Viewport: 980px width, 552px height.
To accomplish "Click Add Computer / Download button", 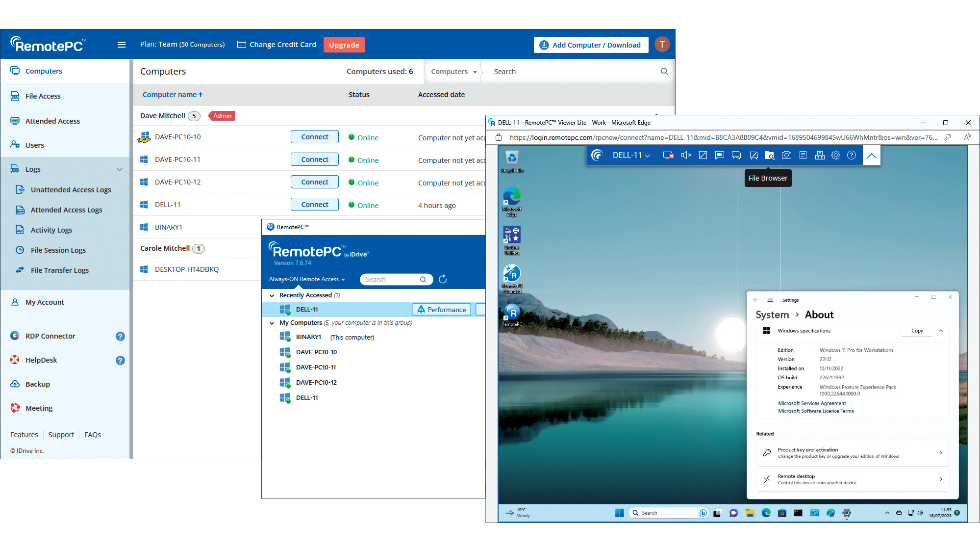I will (591, 45).
